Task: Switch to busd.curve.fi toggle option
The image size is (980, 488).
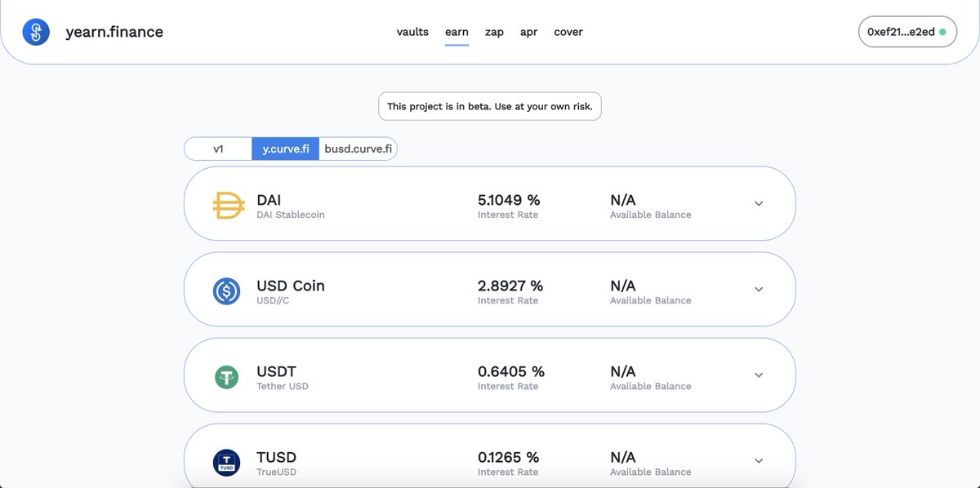Action: (358, 149)
